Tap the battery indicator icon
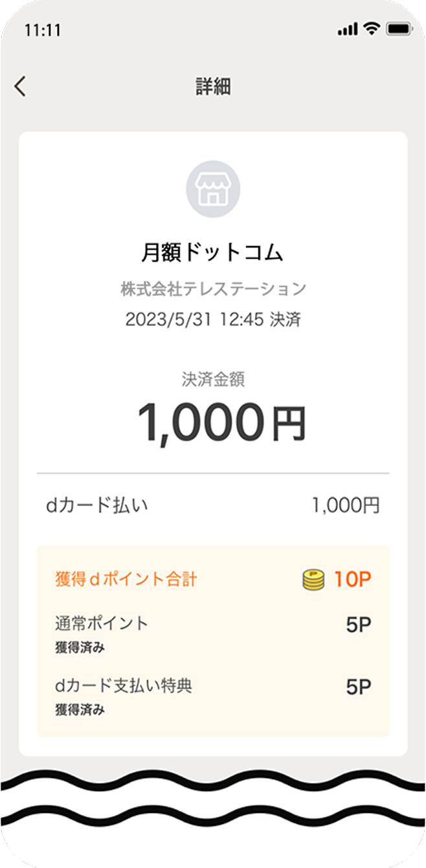This screenshot has width=426, height=868. coord(399,29)
